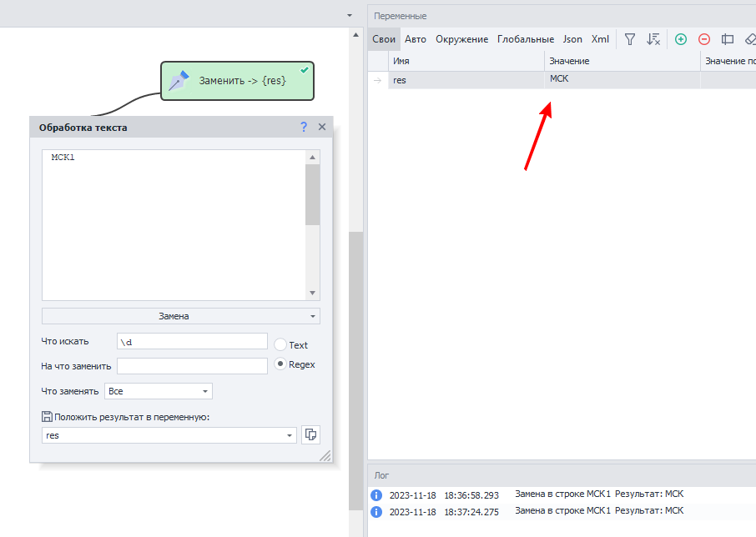
Task: Click the second log entry info icon
Action: pos(376,511)
